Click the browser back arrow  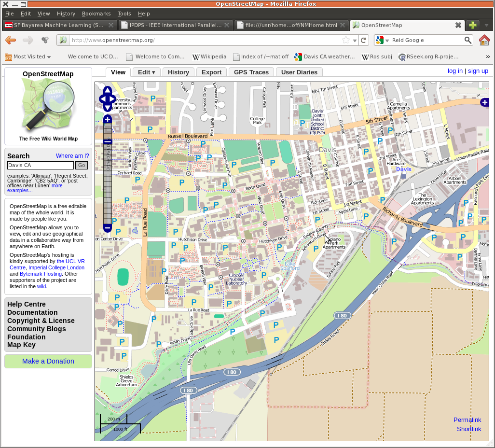(x=11, y=41)
